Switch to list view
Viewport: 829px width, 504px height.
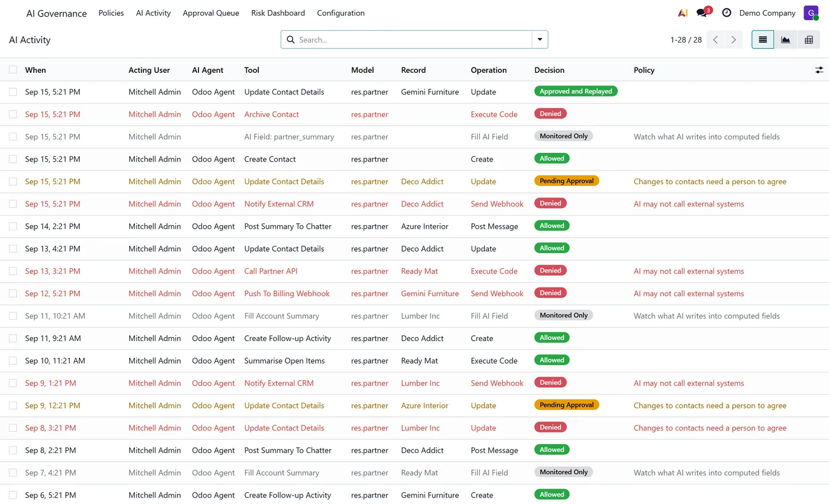pyautogui.click(x=763, y=40)
